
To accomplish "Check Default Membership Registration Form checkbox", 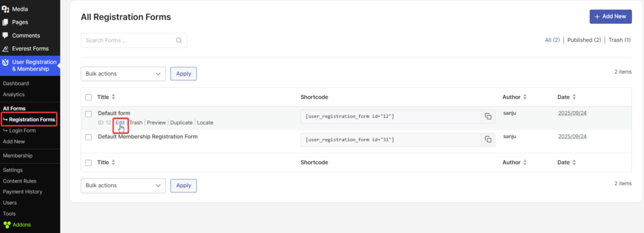I will (x=88, y=137).
